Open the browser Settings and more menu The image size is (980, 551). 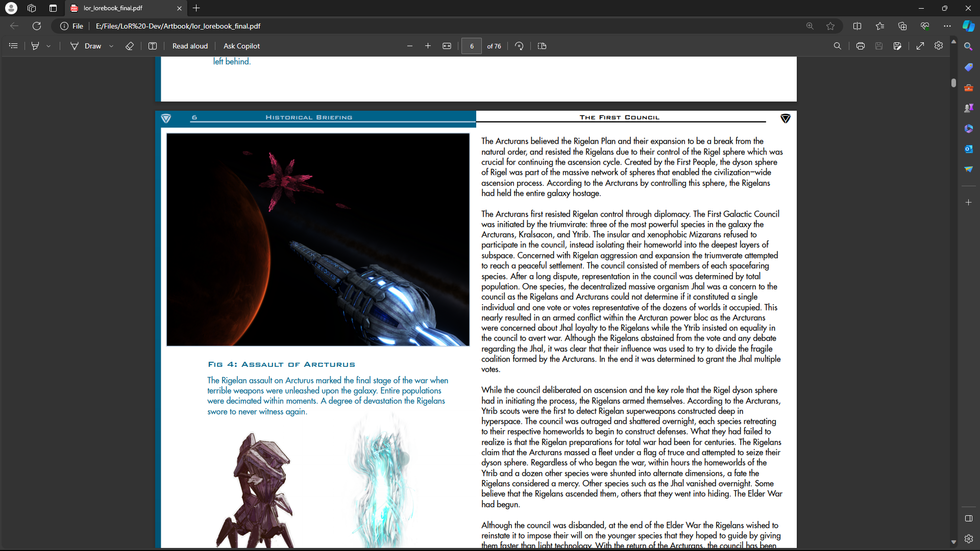tap(947, 26)
